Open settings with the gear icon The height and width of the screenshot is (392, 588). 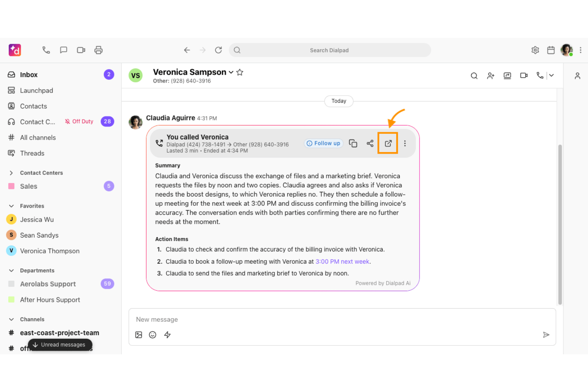(535, 50)
